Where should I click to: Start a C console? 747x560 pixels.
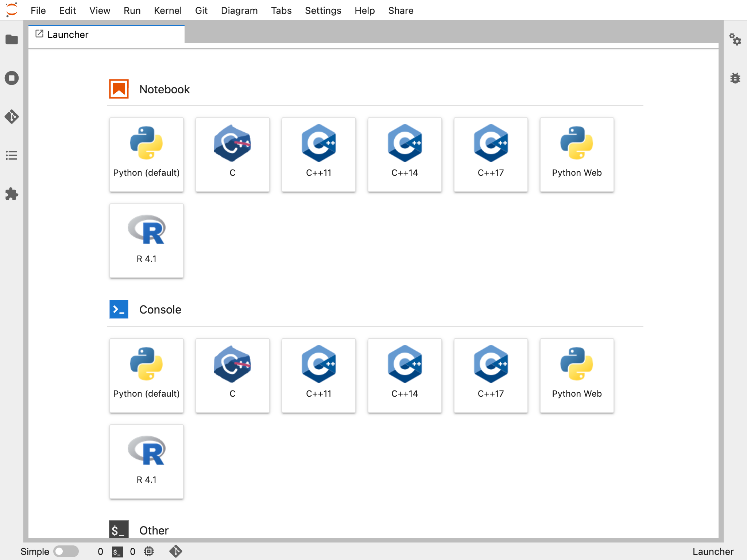tap(233, 376)
